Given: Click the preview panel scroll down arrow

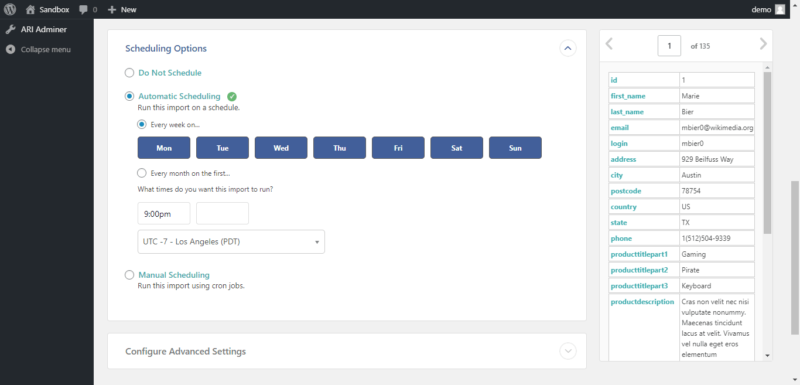Looking at the screenshot, I should pos(767,355).
